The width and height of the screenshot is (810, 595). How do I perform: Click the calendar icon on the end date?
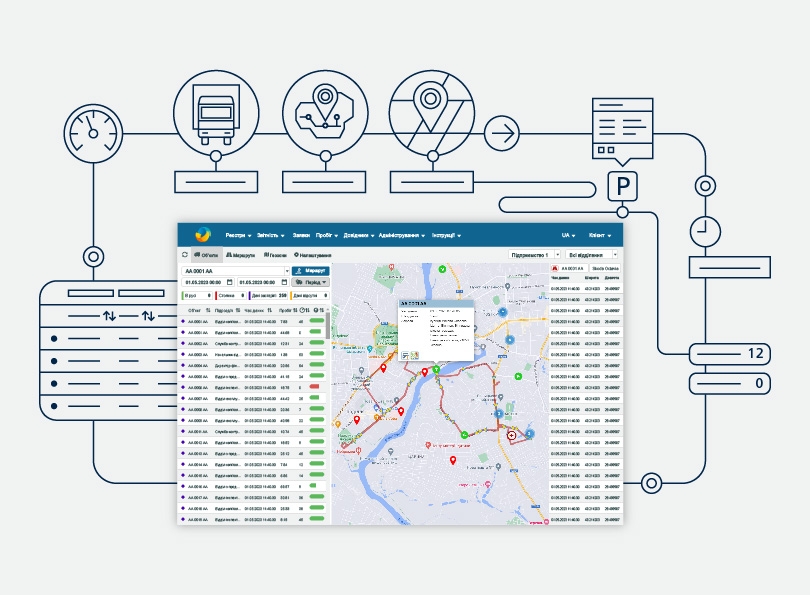(x=283, y=281)
